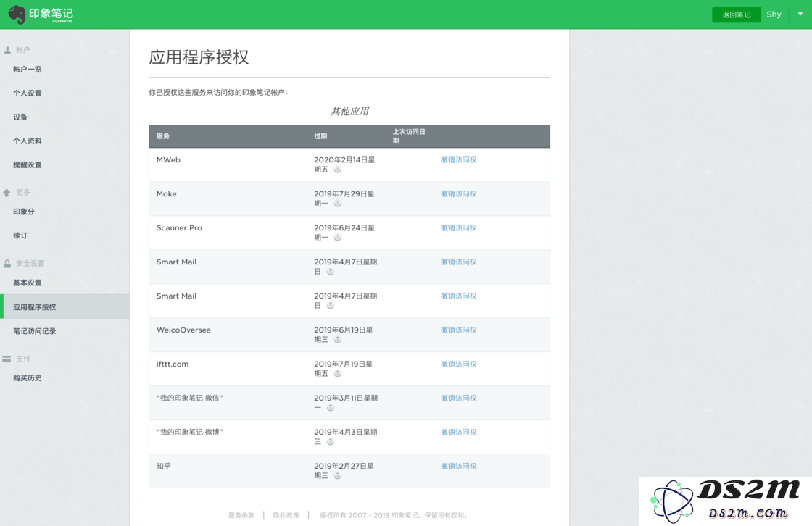Click the 支付 card icon in sidebar
Viewport: 812px width, 526px height.
click(x=7, y=359)
